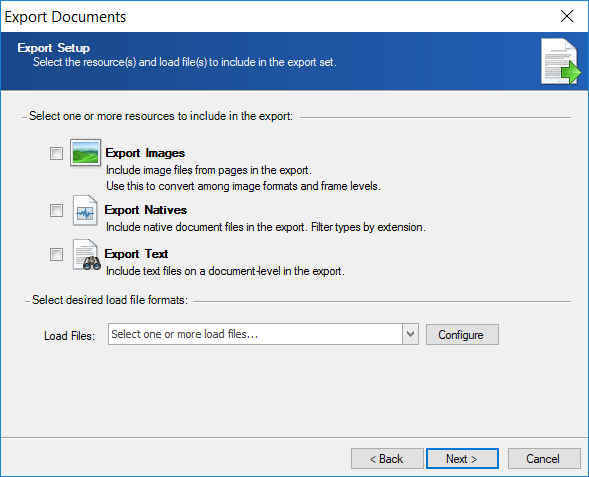Close the Export Documents dialog
Image resolution: width=589 pixels, height=477 pixels.
pos(566,16)
